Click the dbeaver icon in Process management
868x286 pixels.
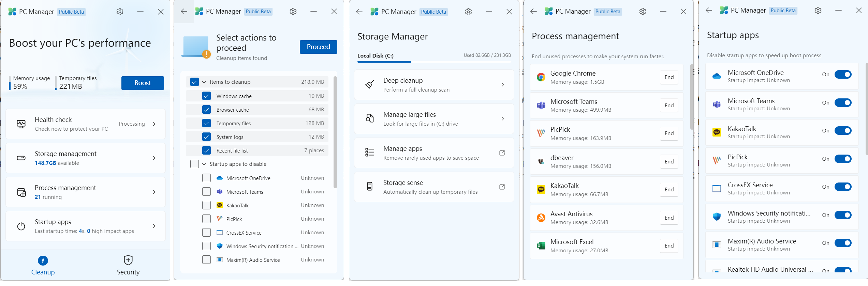(541, 161)
